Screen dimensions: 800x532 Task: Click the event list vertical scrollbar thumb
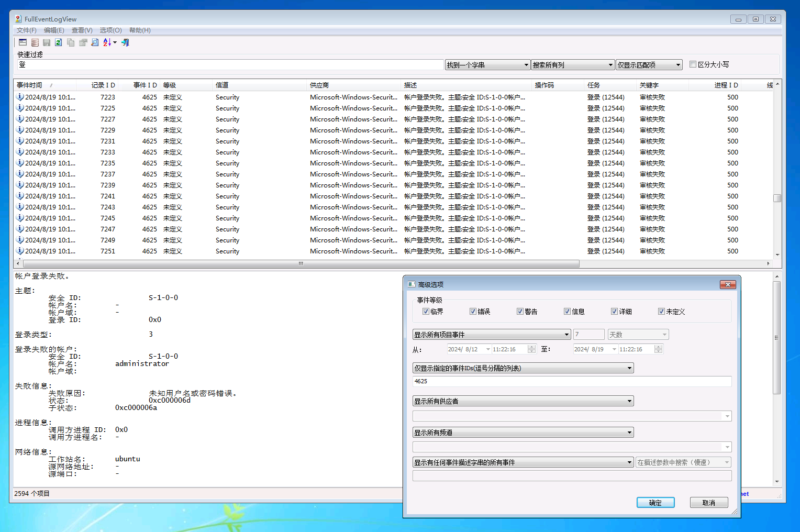pyautogui.click(x=777, y=198)
